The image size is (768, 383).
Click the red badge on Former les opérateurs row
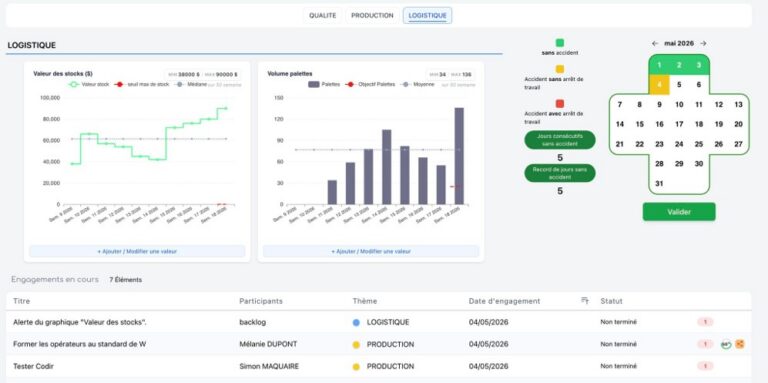coord(705,344)
